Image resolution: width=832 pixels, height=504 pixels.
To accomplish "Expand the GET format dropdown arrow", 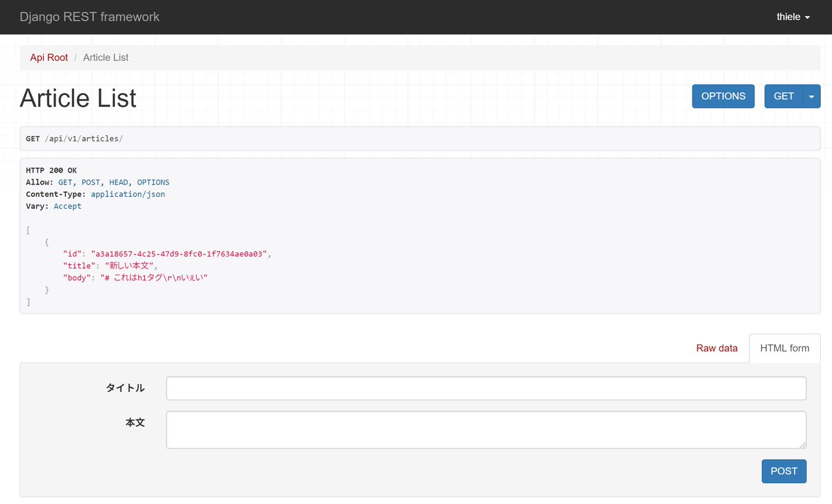I will (812, 96).
